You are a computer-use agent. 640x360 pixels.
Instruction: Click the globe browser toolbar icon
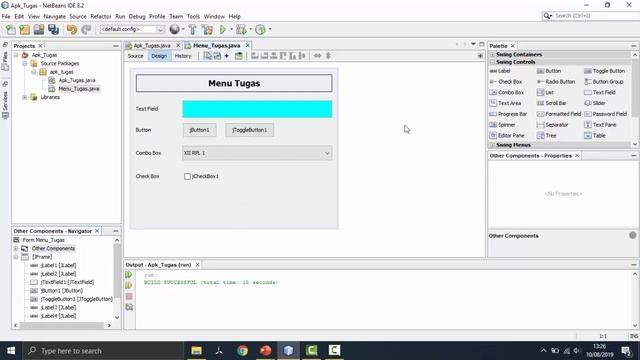pos(174,29)
